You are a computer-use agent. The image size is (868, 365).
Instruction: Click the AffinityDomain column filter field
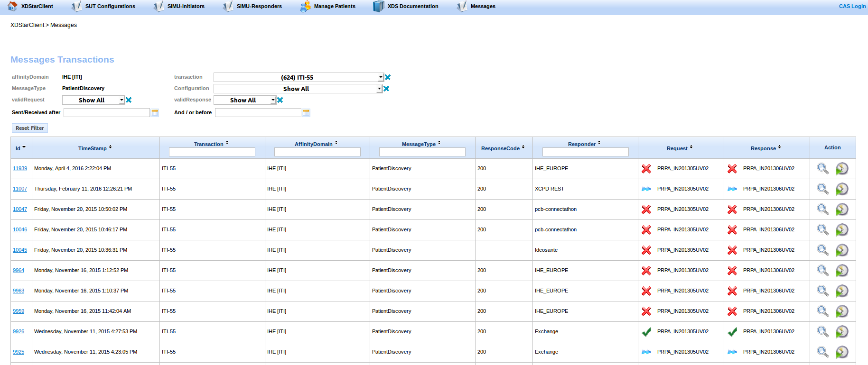[x=317, y=152]
